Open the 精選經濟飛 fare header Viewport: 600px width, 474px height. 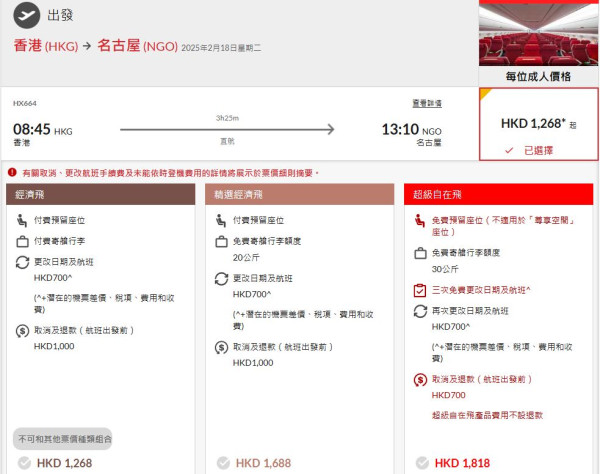299,195
